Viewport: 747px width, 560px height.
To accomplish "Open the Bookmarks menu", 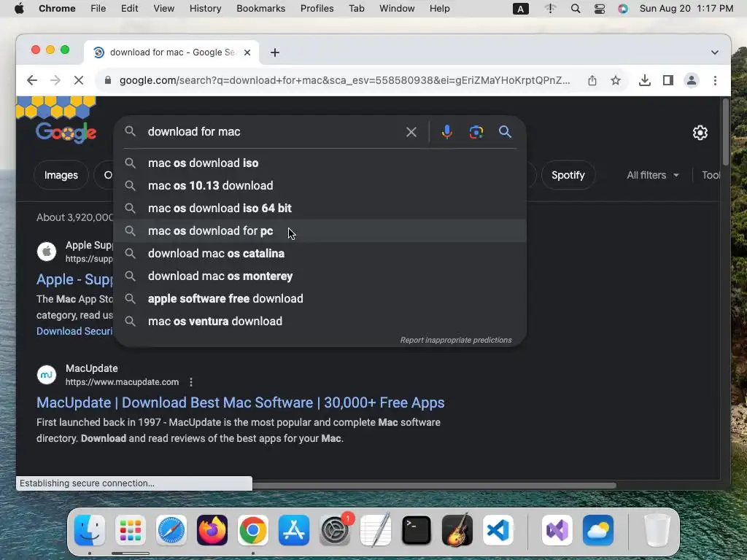I will (261, 9).
